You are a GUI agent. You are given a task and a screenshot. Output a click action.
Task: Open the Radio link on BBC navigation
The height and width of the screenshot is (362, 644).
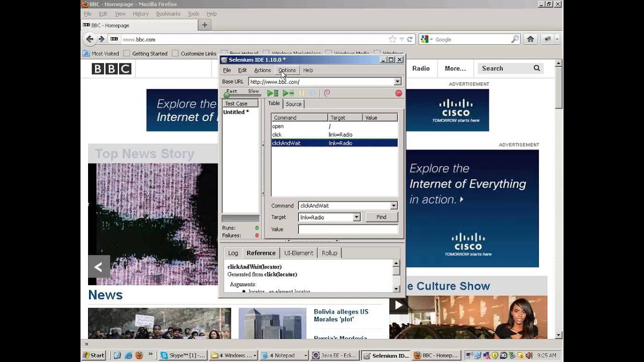click(x=421, y=68)
